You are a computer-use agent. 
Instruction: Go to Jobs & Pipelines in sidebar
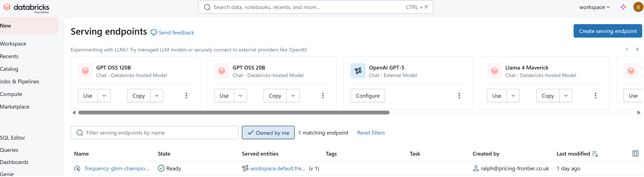coord(20,82)
